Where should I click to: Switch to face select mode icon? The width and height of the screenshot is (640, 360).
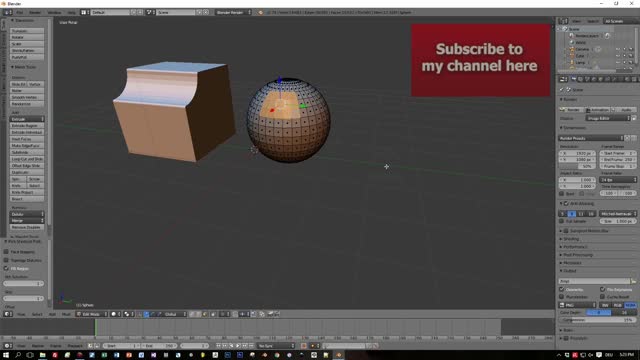coord(204,314)
